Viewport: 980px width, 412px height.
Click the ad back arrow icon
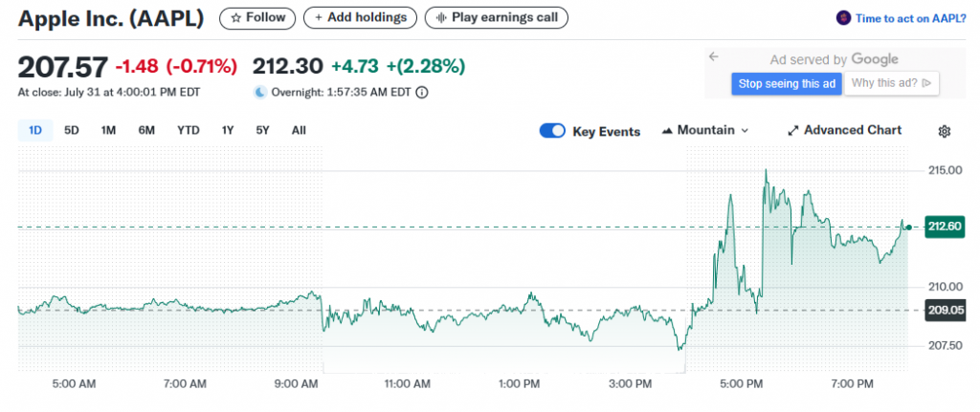point(714,56)
